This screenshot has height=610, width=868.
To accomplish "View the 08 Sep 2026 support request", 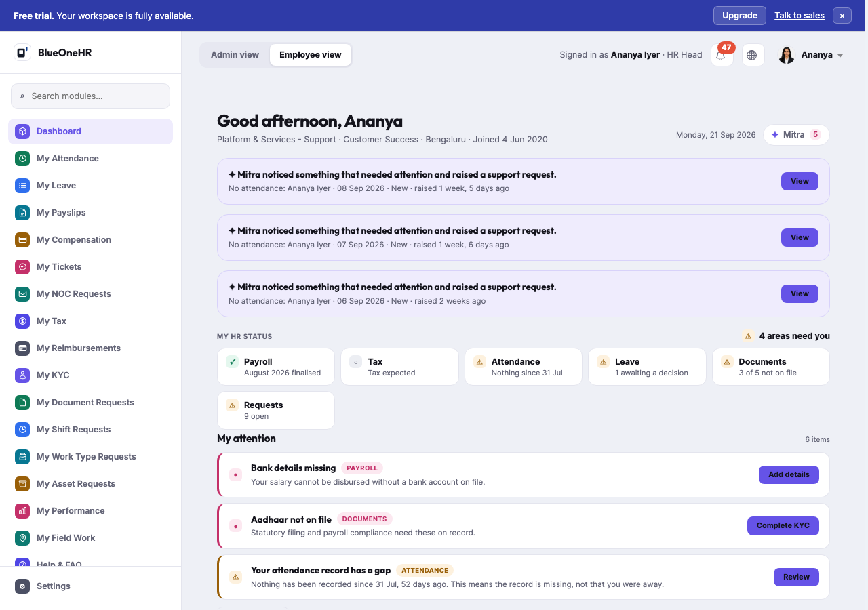I will 800,181.
